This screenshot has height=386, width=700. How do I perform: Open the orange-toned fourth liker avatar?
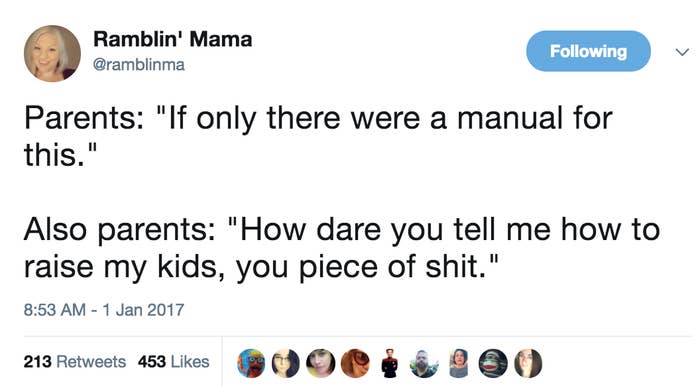click(355, 363)
